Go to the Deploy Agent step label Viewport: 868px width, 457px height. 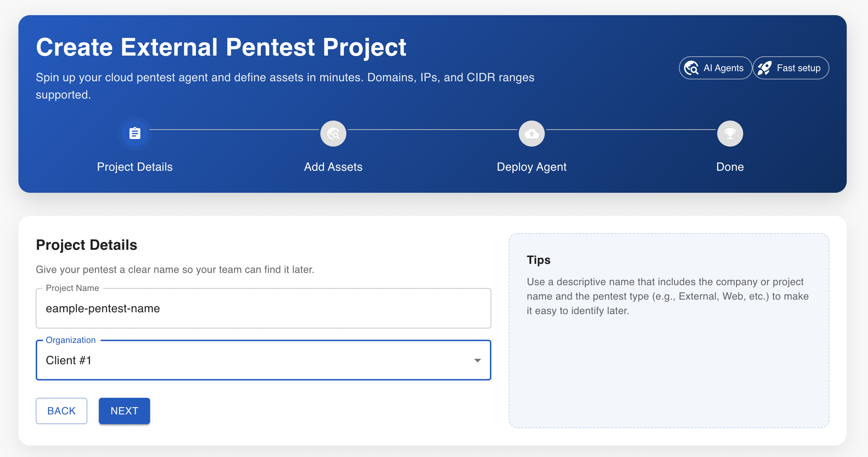coord(531,167)
